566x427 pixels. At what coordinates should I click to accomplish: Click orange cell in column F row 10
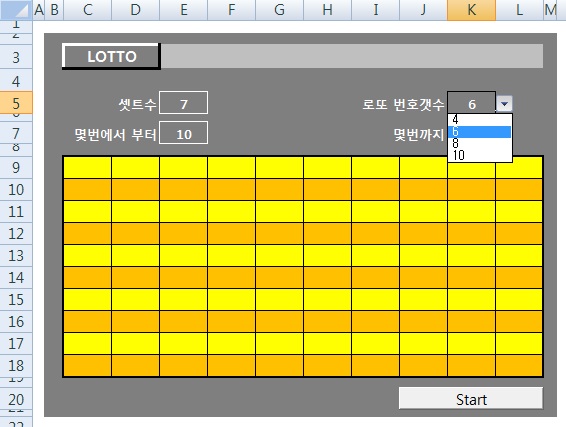click(231, 189)
